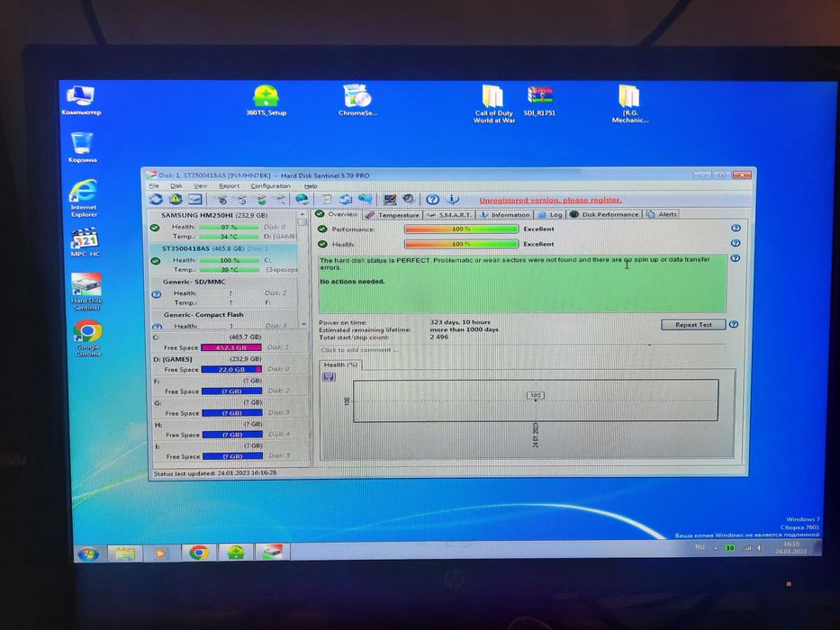Switch to the Alerts tab
840x630 pixels.
click(x=662, y=214)
